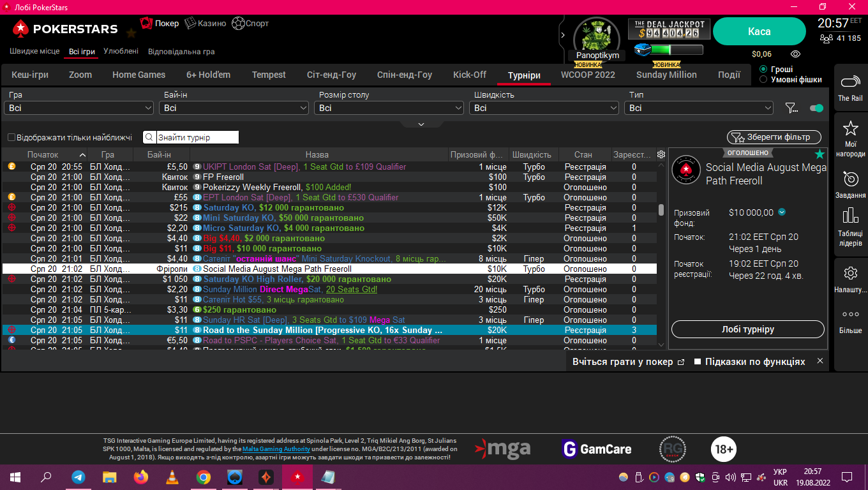This screenshot has width=868, height=490.
Task: Open the Швидкість filter dropdown
Action: point(544,108)
